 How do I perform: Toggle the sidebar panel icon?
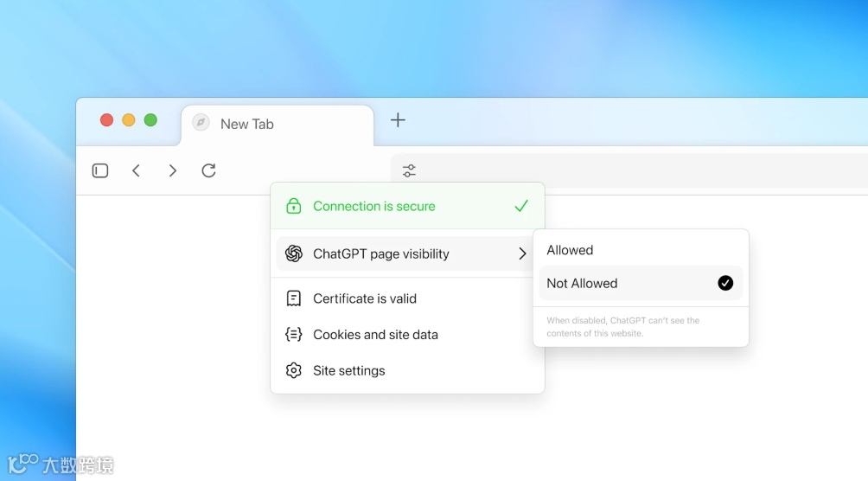[100, 170]
